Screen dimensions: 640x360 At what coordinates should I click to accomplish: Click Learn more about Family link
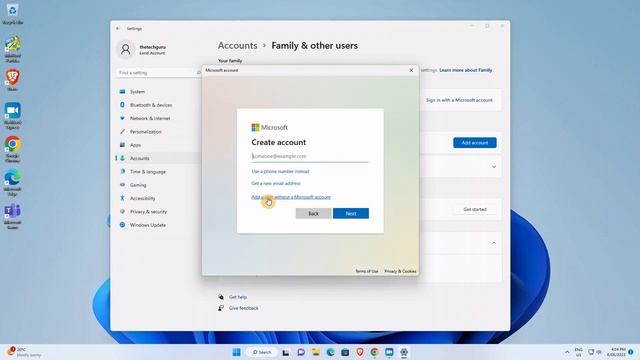(466, 70)
